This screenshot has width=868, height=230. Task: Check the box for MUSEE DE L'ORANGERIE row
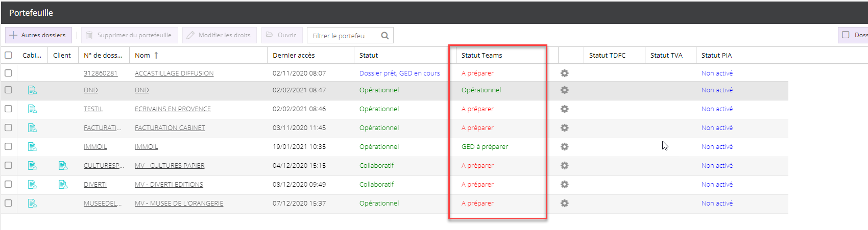[8, 203]
